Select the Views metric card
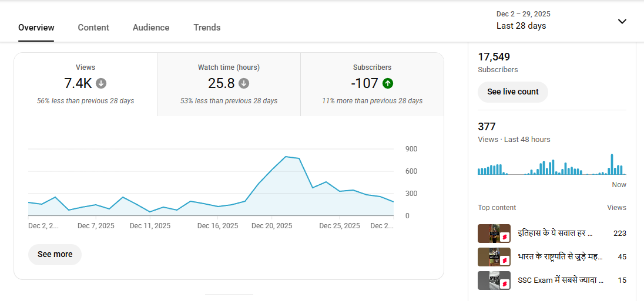This screenshot has width=644, height=301. [x=85, y=84]
